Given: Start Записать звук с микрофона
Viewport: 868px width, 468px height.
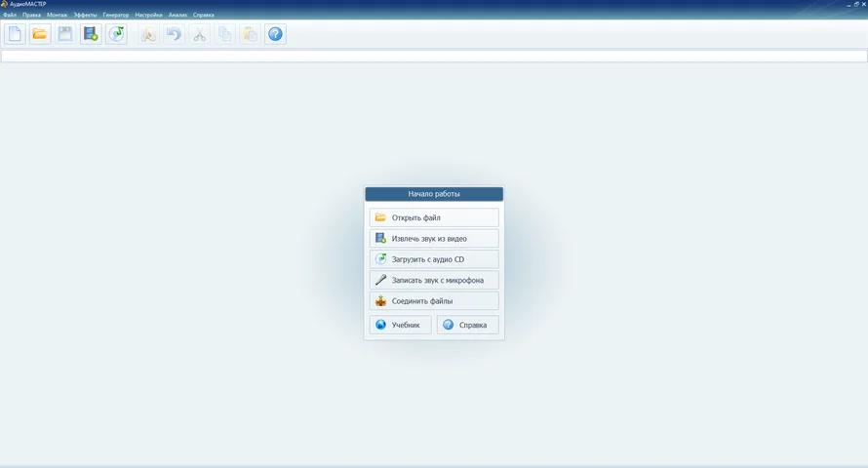Looking at the screenshot, I should [434, 280].
